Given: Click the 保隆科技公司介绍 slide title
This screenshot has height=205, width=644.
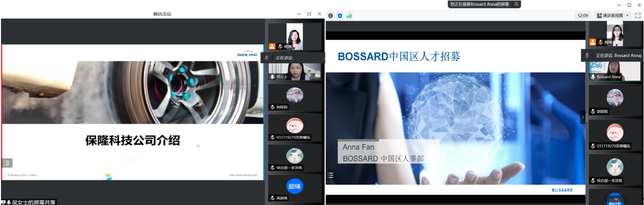Looking at the screenshot, I should (x=132, y=140).
